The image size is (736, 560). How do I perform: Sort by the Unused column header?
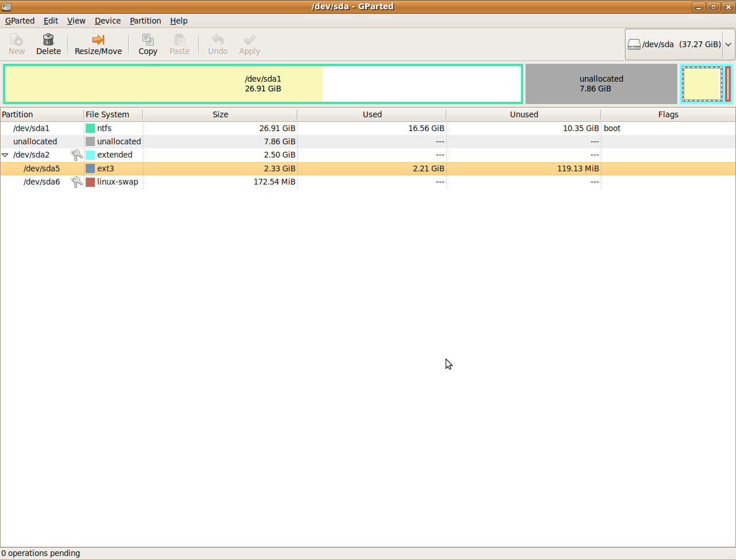tap(523, 114)
